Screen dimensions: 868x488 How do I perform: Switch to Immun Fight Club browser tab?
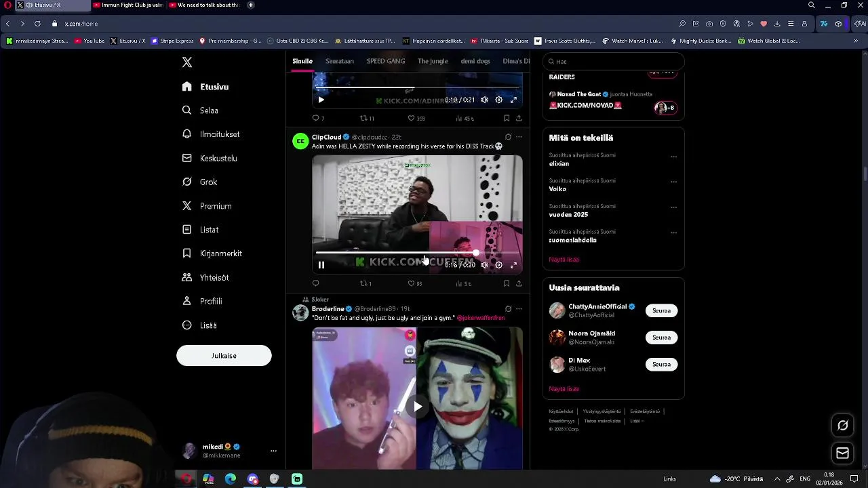[128, 5]
